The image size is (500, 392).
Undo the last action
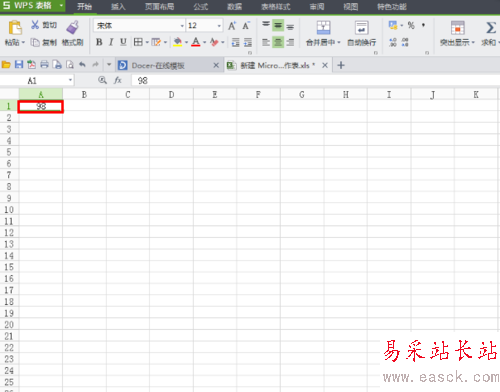82,65
